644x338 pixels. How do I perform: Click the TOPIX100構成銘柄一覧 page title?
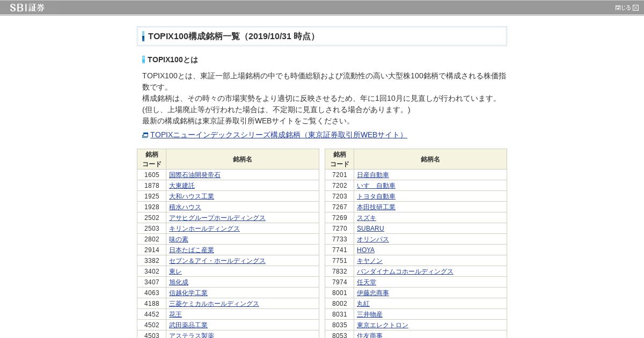(233, 36)
